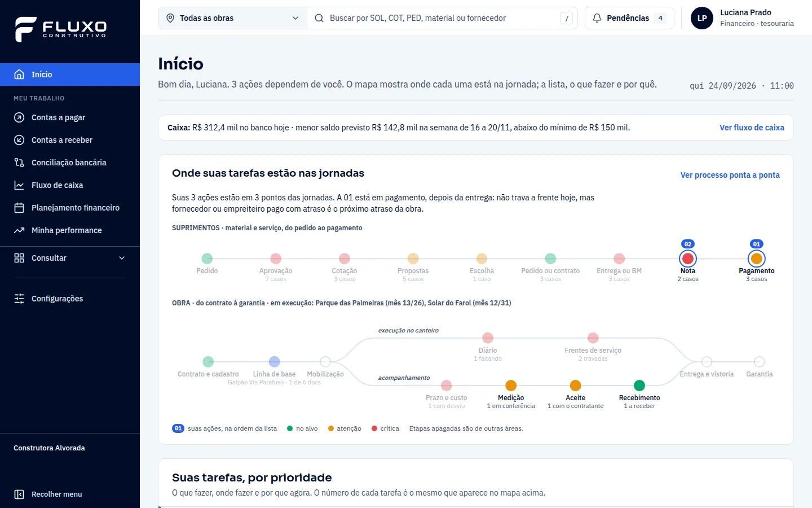Click Ver processo ponta a ponta link
The height and width of the screenshot is (508, 812).
(x=730, y=175)
